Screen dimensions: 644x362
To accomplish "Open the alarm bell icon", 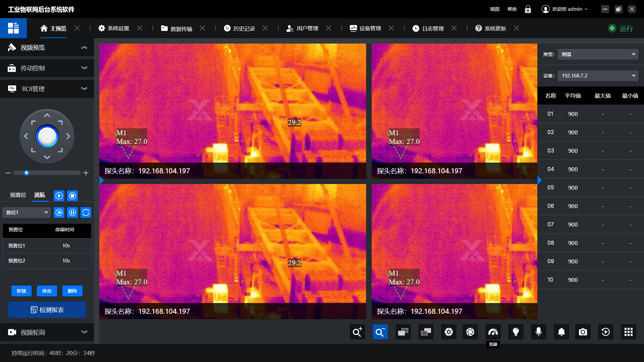I will [x=561, y=332].
